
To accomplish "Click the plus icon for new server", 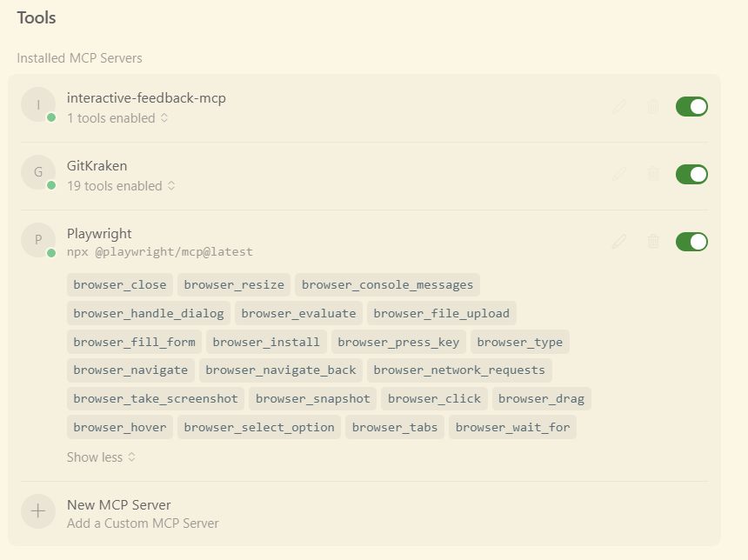I will pyautogui.click(x=38, y=511).
